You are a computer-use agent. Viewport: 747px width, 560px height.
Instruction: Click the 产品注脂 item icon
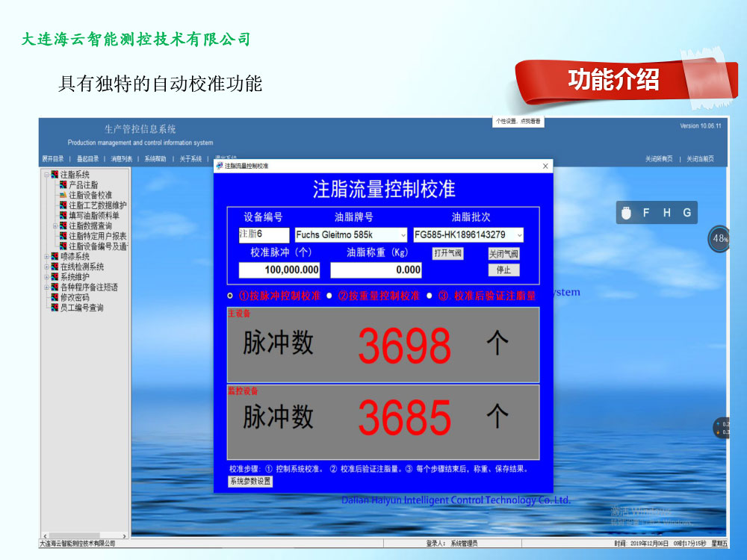click(x=63, y=184)
